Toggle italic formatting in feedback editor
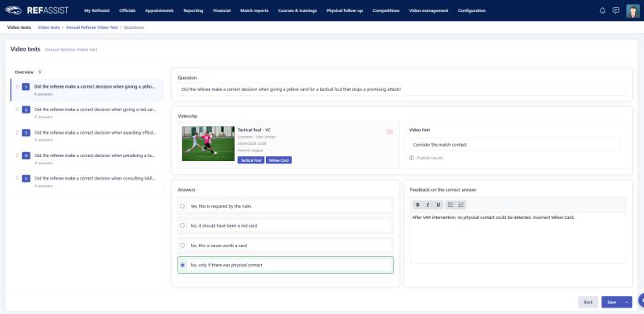The width and height of the screenshot is (644, 314). tap(427, 205)
